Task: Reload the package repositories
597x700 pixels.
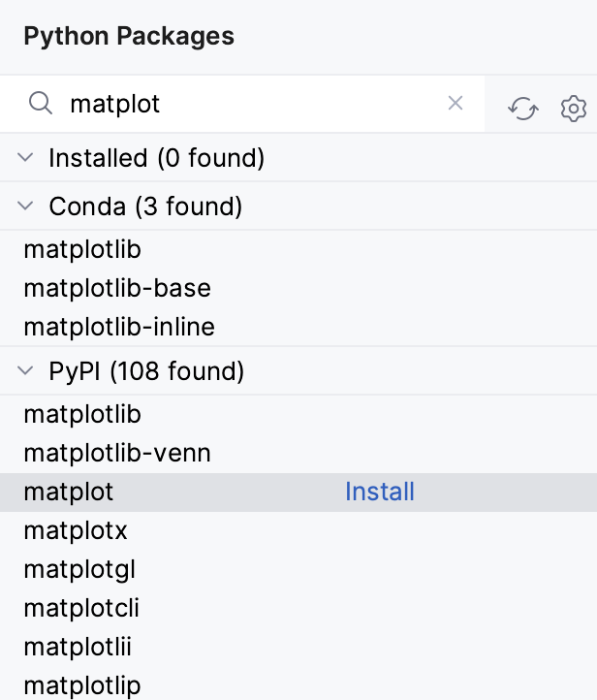Action: click(523, 109)
